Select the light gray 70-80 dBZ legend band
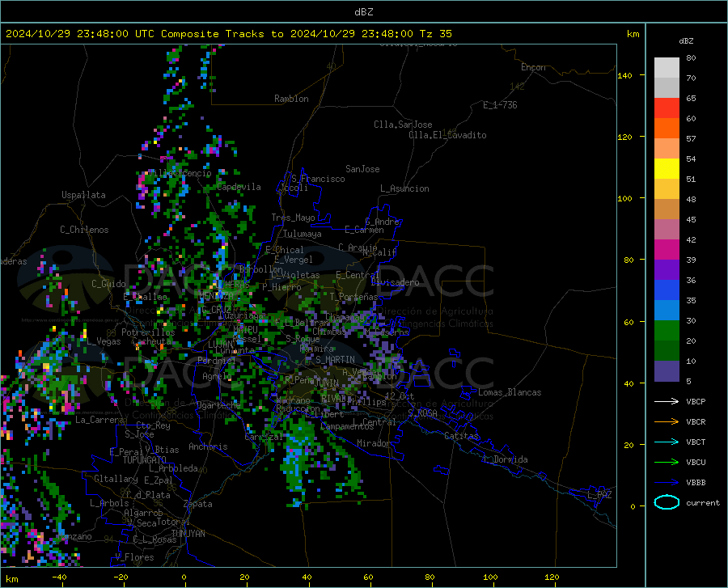Viewport: 728px width, 588px height. [667, 68]
